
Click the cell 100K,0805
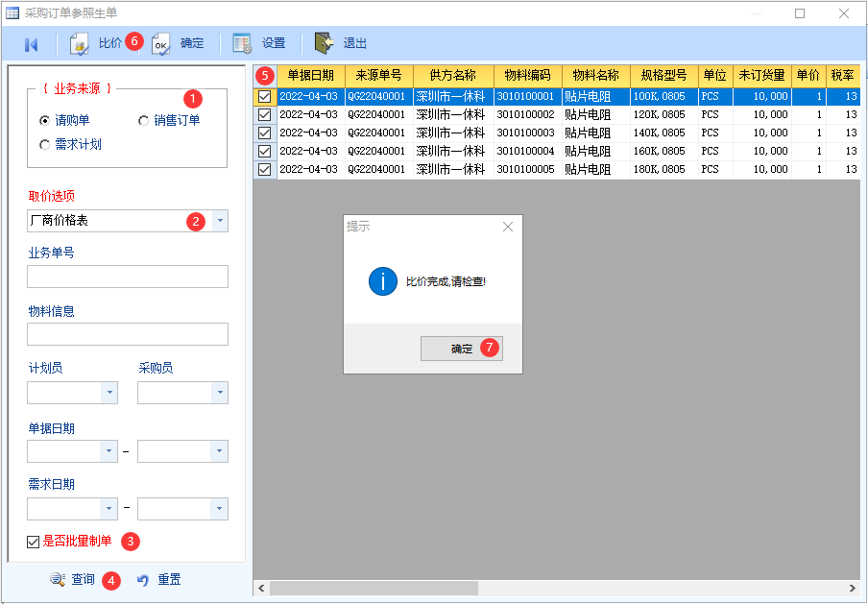coord(664,96)
